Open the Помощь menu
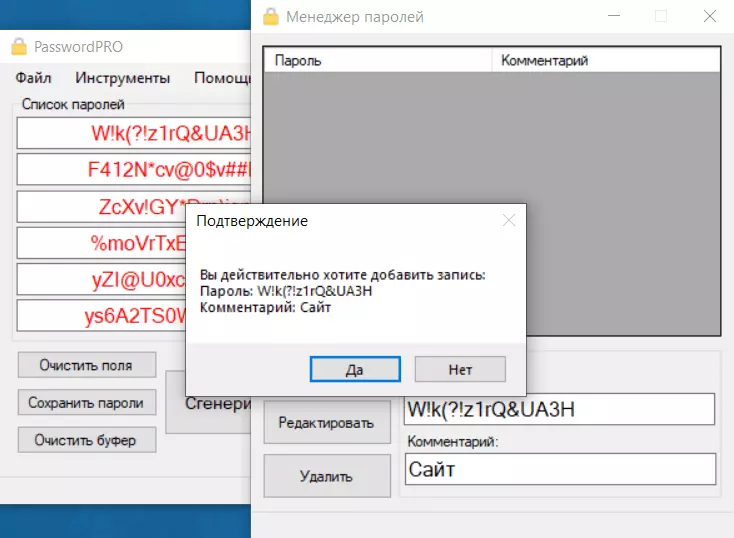The image size is (734, 538). pyautogui.click(x=220, y=78)
